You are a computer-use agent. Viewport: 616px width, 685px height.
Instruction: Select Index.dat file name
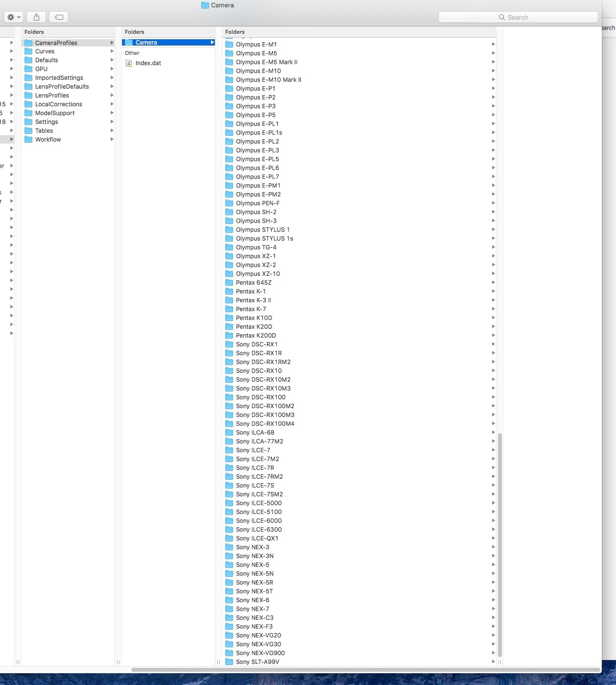(x=148, y=63)
